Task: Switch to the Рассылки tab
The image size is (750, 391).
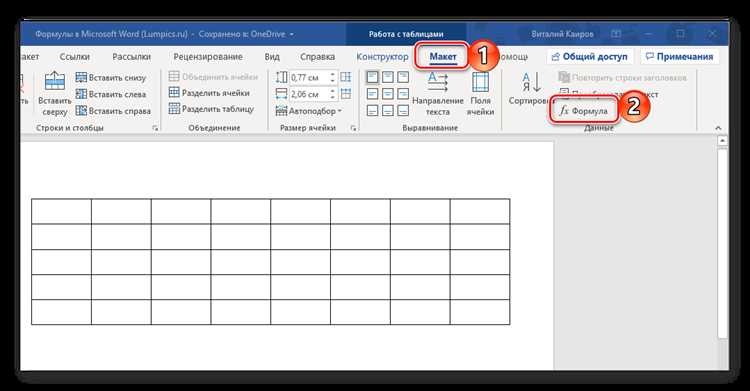Action: 132,56
